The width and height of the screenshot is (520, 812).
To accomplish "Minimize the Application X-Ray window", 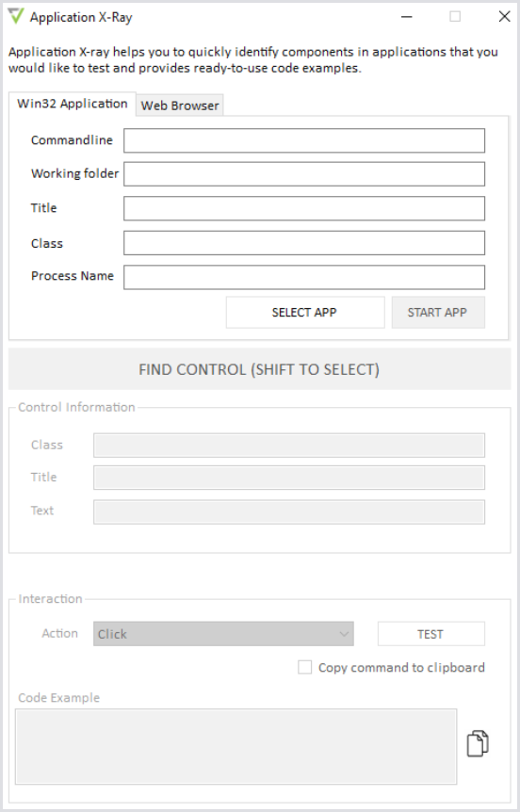I will click(x=407, y=17).
